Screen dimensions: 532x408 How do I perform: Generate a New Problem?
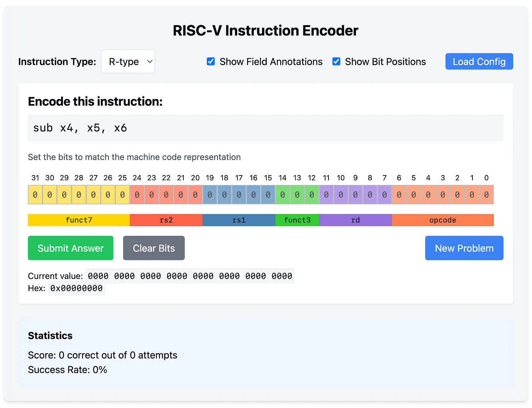tap(464, 248)
